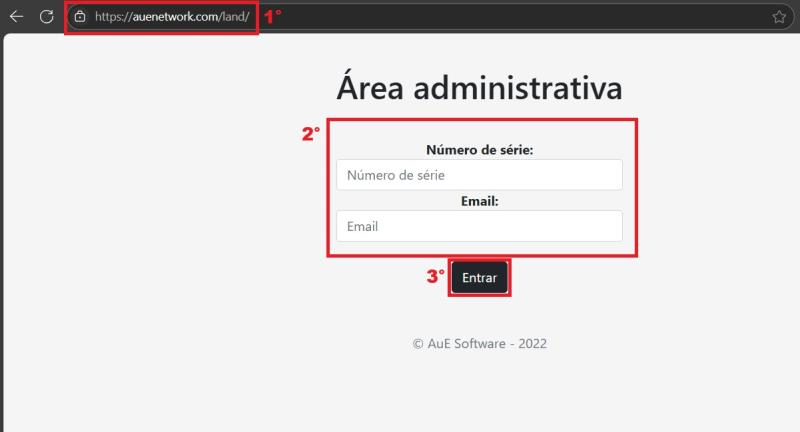Click the "https://" prefix in the address bar
The height and width of the screenshot is (432, 800).
tap(113, 17)
